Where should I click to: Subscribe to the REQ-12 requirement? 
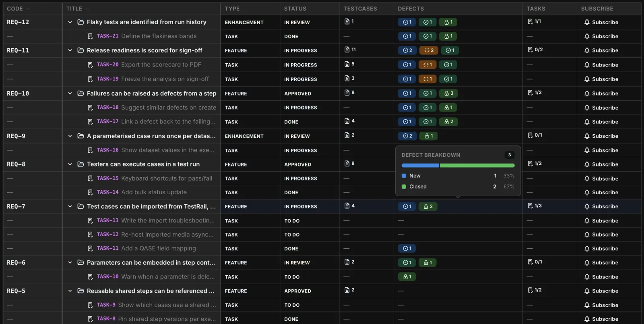(x=601, y=23)
